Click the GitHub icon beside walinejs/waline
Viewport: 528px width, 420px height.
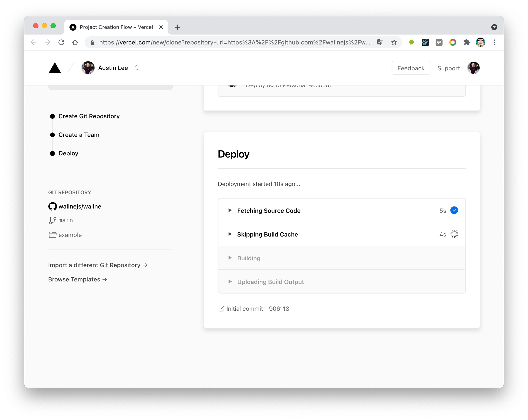click(52, 206)
